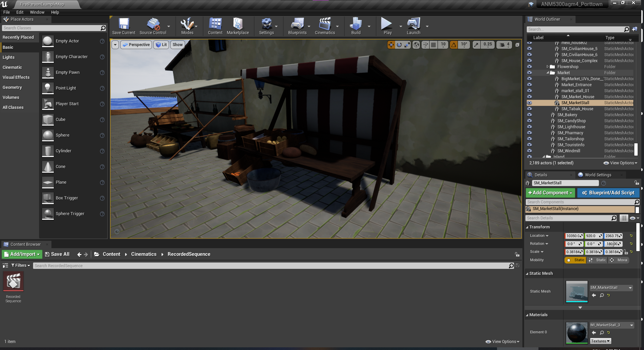Image resolution: width=644 pixels, height=350 pixels.
Task: Open the Content toolbar icon
Action: click(215, 26)
